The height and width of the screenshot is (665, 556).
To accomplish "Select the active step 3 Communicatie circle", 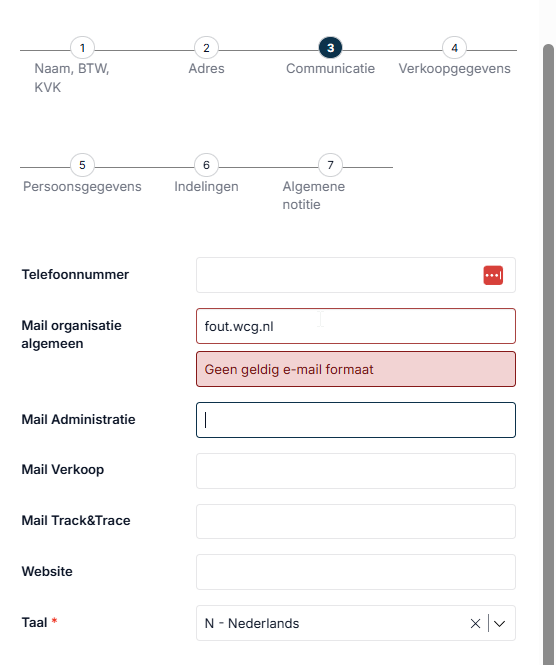I will [330, 48].
